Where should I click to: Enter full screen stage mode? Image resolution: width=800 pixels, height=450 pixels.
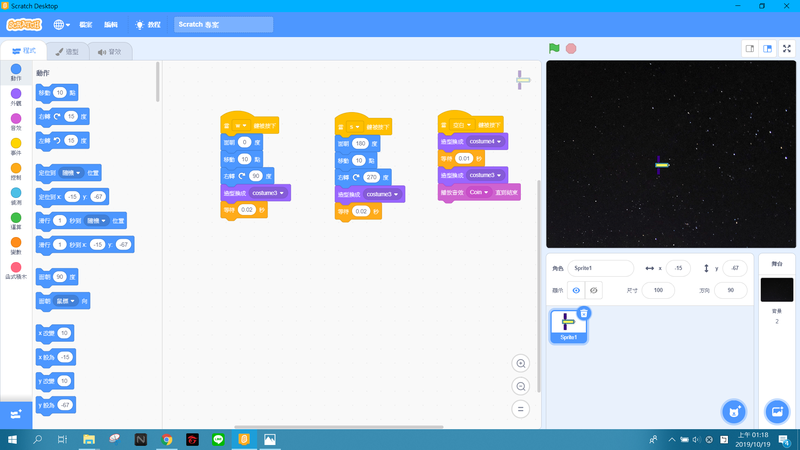787,48
